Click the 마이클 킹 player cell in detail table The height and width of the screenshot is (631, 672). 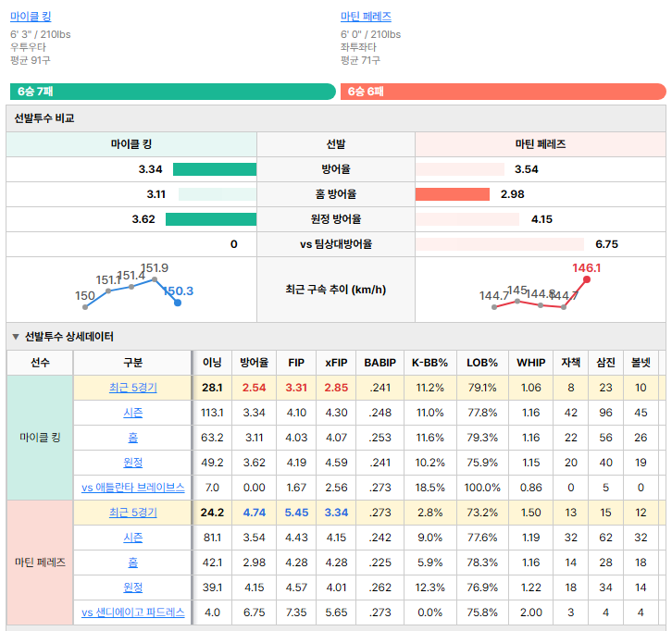tap(40, 438)
